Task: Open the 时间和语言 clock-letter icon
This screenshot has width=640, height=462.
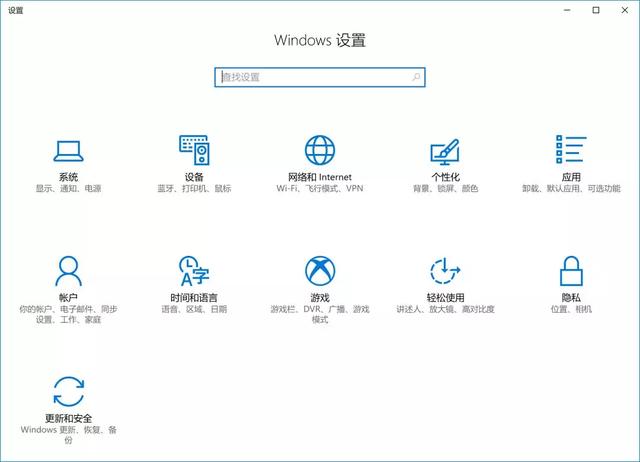Action: coord(194,271)
